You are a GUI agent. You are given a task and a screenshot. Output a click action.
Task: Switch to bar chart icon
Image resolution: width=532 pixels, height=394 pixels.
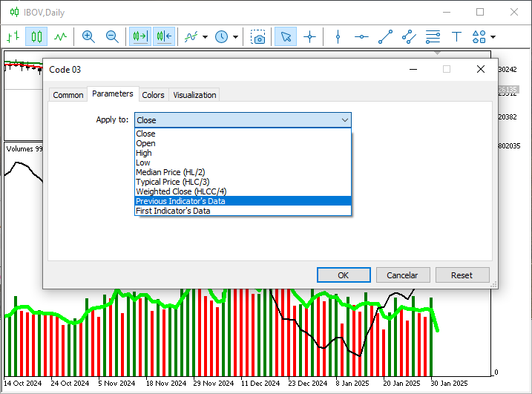click(x=13, y=36)
